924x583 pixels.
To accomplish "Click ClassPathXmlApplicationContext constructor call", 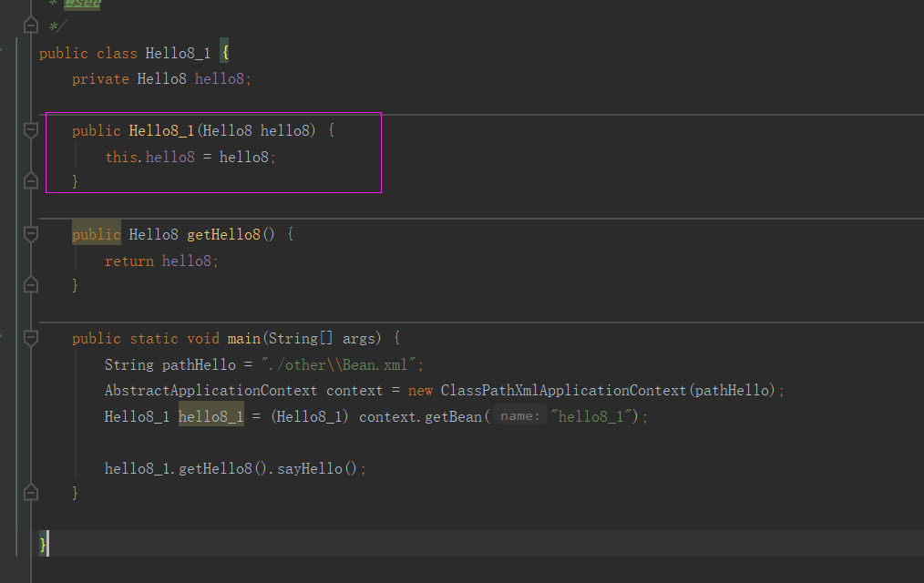I will click(564, 391).
